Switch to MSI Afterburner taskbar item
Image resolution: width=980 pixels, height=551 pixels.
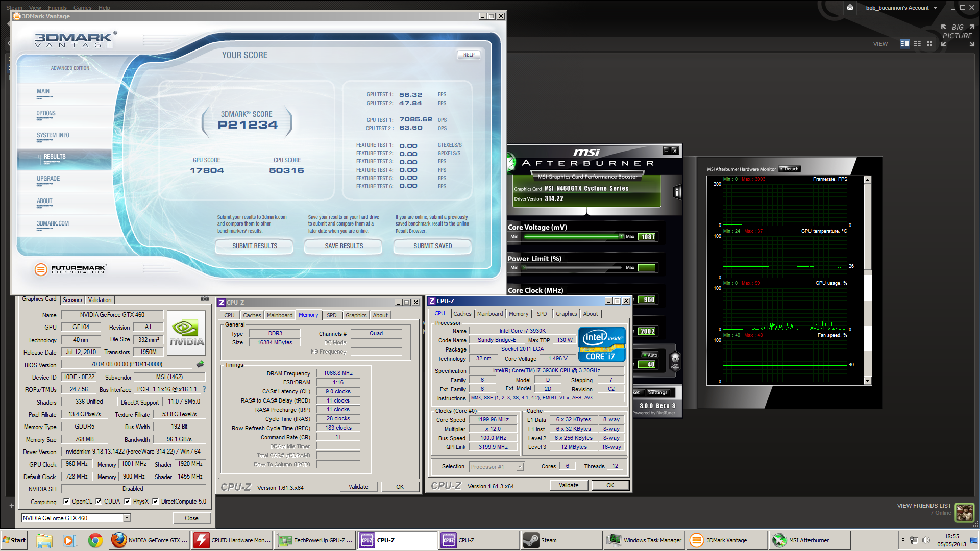[x=810, y=540]
